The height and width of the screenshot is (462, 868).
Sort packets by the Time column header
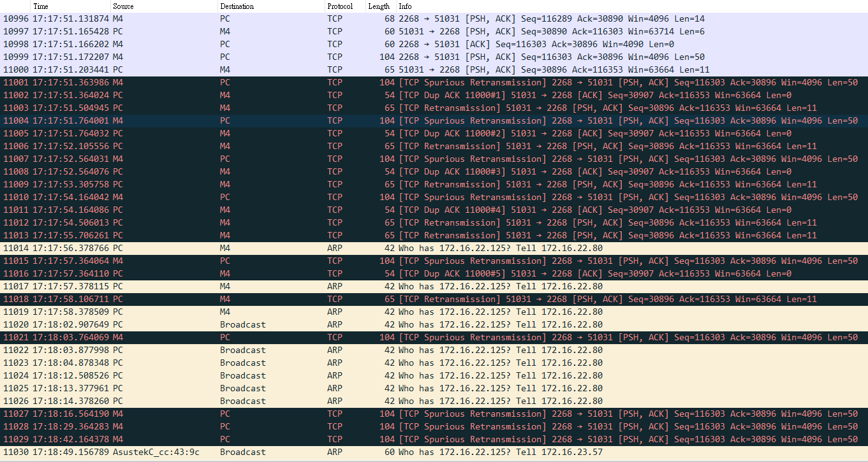coord(70,6)
